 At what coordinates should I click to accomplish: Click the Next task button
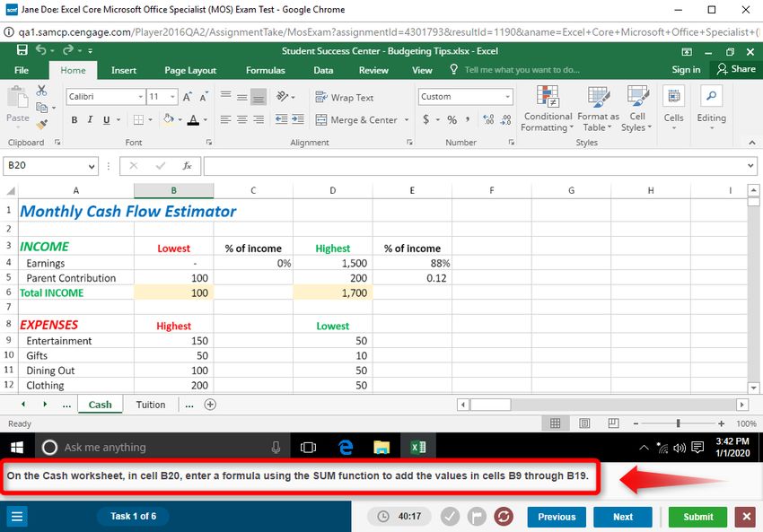coord(622,517)
